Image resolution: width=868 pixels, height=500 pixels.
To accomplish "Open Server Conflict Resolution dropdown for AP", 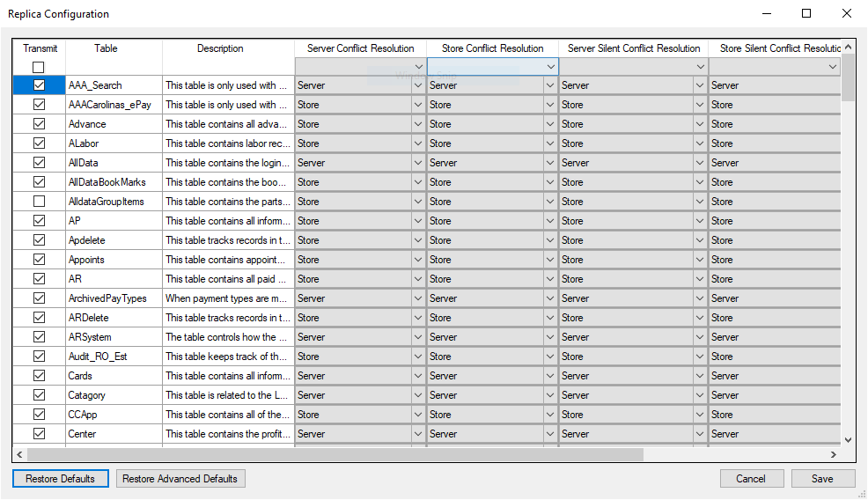I will click(418, 221).
